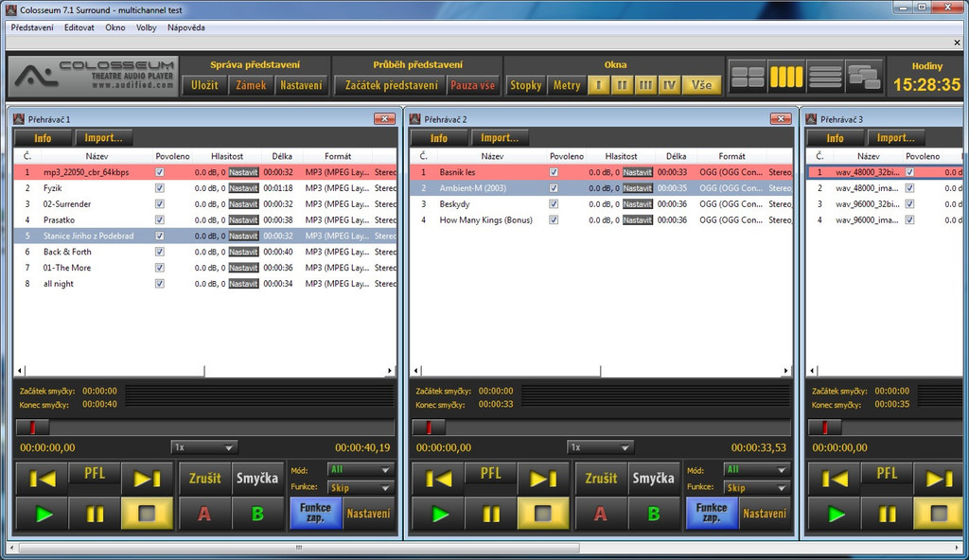Go to previous track in Přehrávač 1
This screenshot has height=560, width=969.
(43, 479)
